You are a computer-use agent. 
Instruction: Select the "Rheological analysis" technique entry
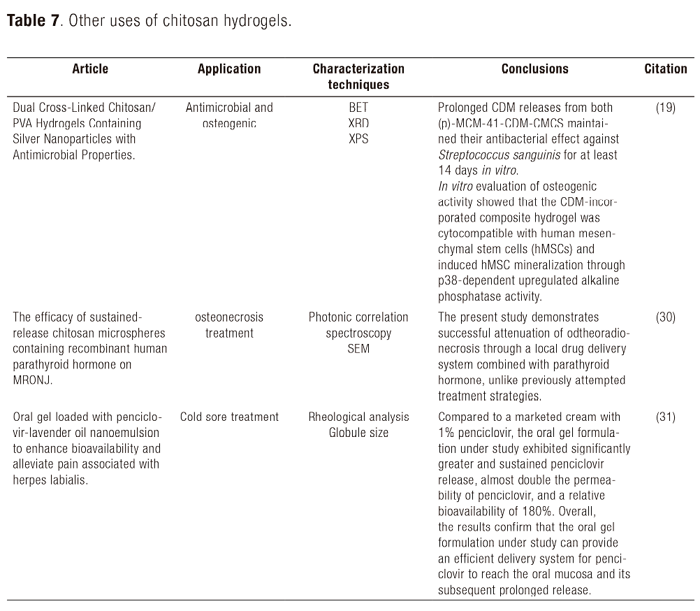[358, 417]
